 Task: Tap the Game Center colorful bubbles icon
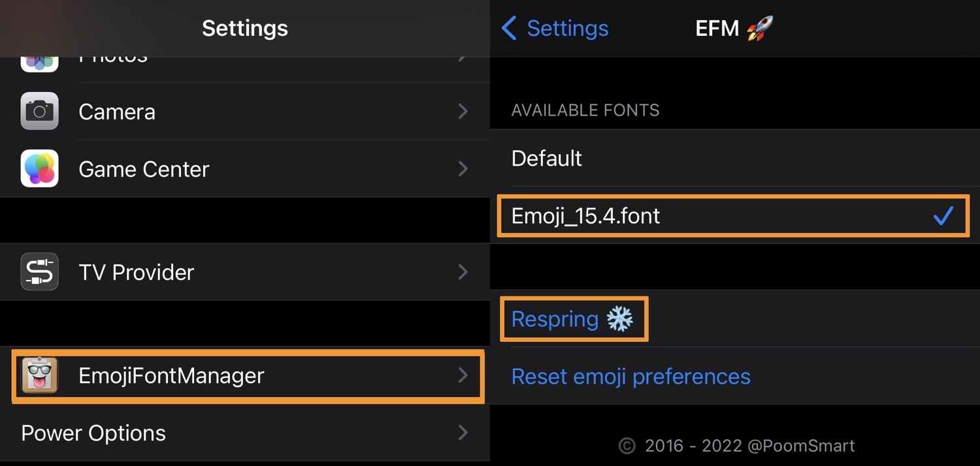39,168
